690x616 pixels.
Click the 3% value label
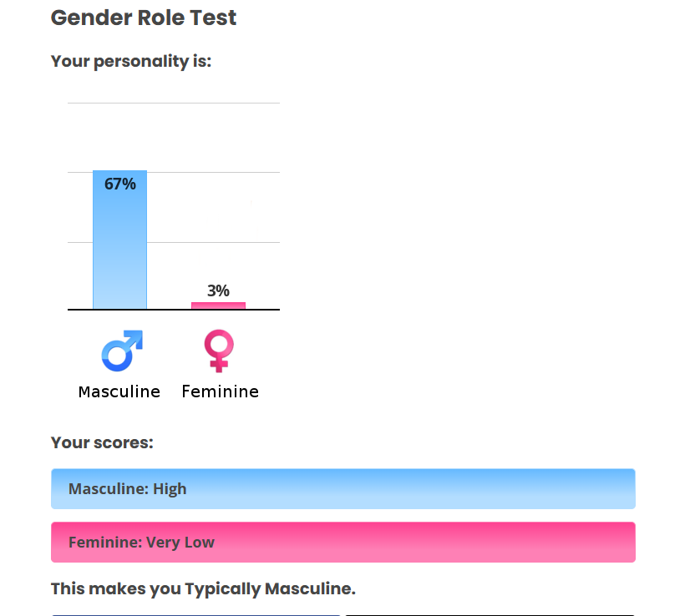click(x=218, y=290)
